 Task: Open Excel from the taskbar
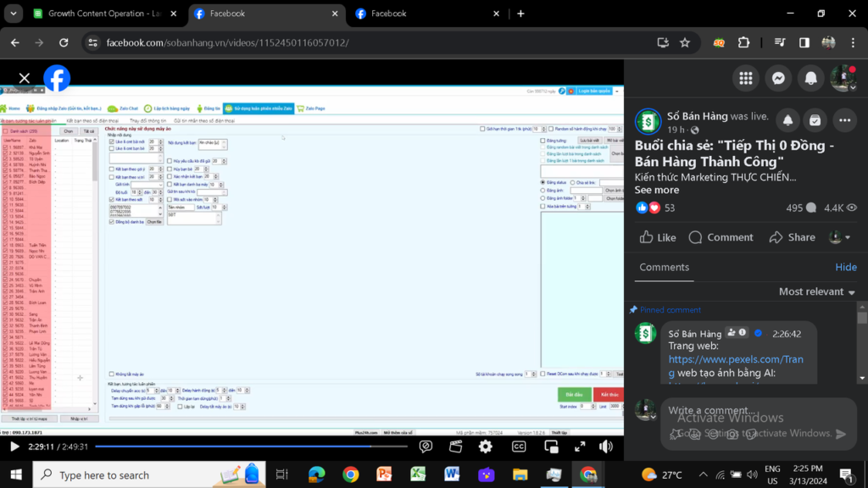pos(418,474)
